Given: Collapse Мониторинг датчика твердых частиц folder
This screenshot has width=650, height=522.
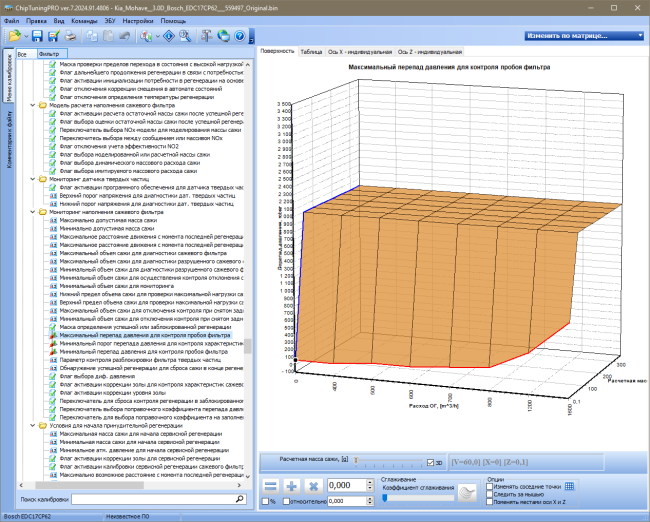Looking at the screenshot, I should [x=33, y=179].
